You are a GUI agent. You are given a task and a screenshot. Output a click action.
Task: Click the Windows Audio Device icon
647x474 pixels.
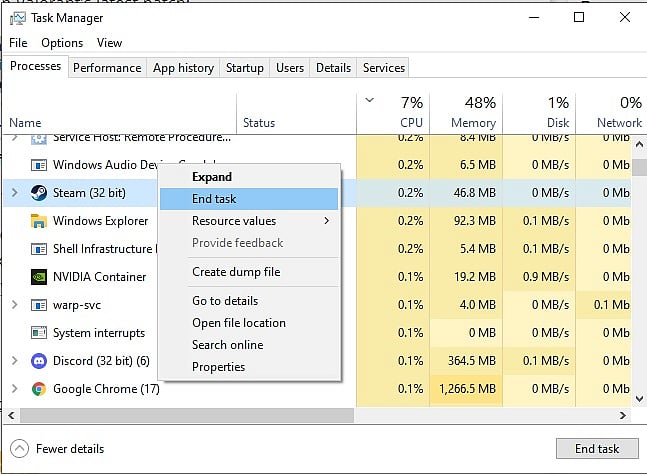(39, 165)
